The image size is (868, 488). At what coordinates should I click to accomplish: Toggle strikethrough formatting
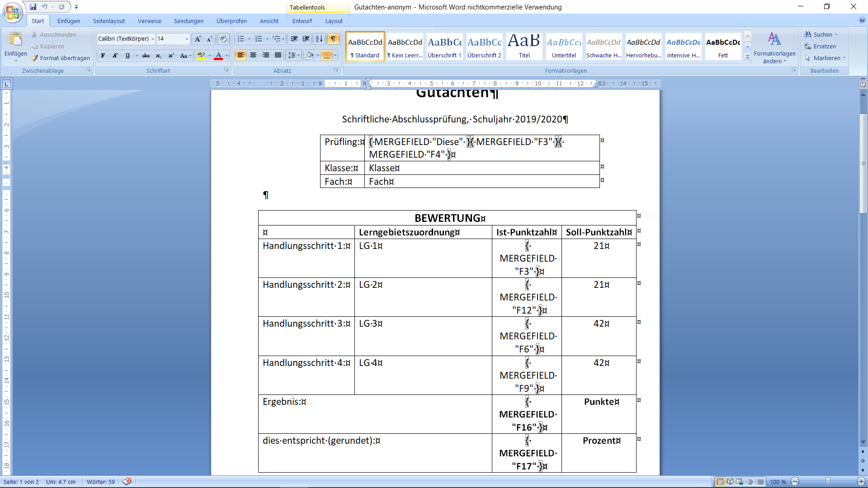point(146,56)
